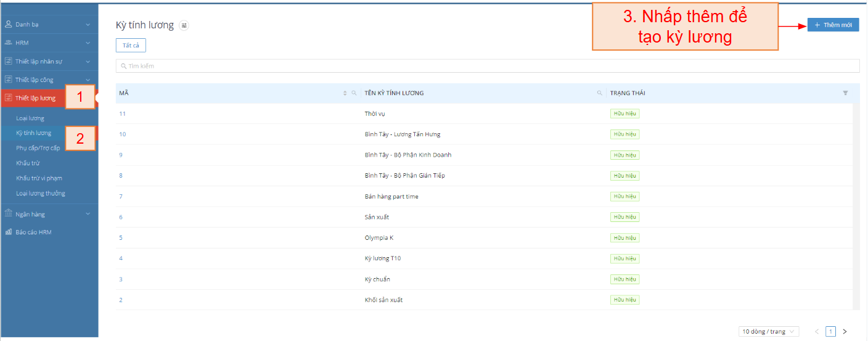This screenshot has width=868, height=341.
Task: Expand the Thiết lập công menu chevron
Action: pyautogui.click(x=88, y=80)
